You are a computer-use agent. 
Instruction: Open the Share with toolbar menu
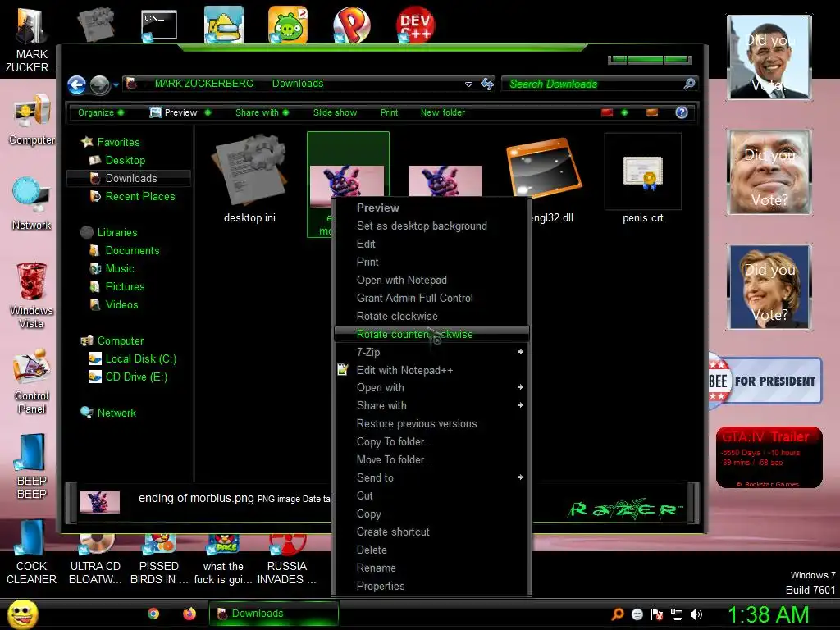(x=262, y=112)
